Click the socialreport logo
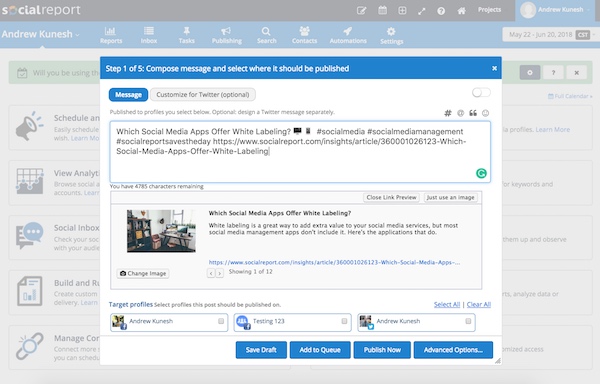Screen dimensions: 600x384 pos(41,10)
